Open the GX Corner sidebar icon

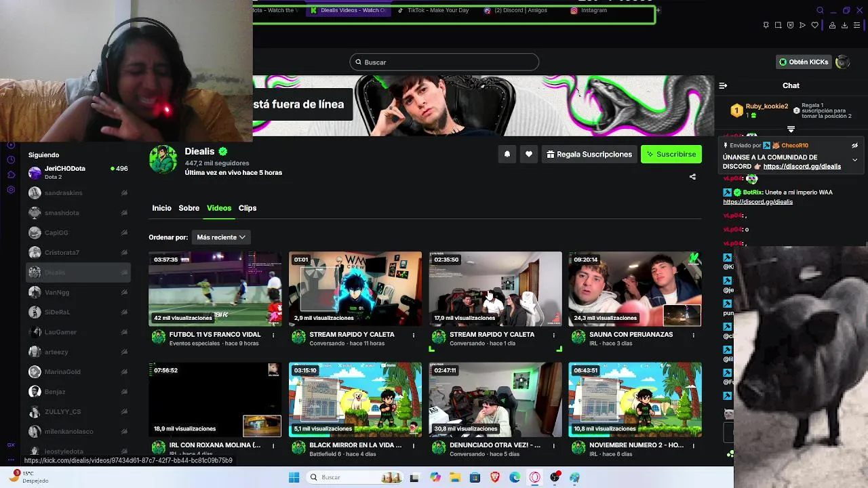click(x=11, y=445)
